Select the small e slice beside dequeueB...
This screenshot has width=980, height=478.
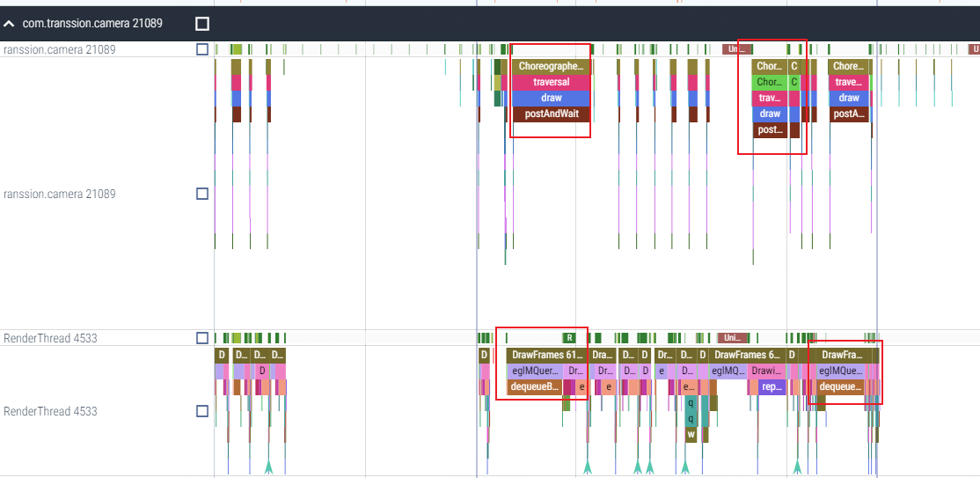coord(581,387)
